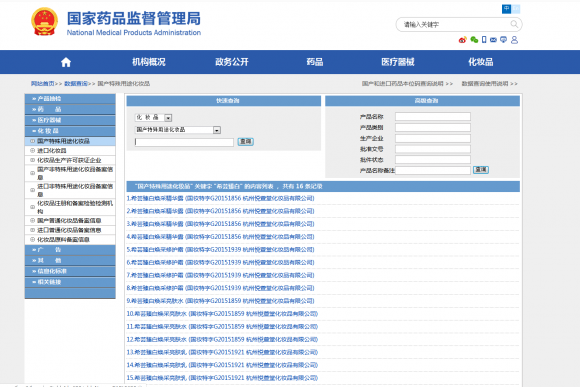This screenshot has height=387, width=580.
Task: Open result 8 with 国妆特字G20151939
Action: tap(220, 288)
